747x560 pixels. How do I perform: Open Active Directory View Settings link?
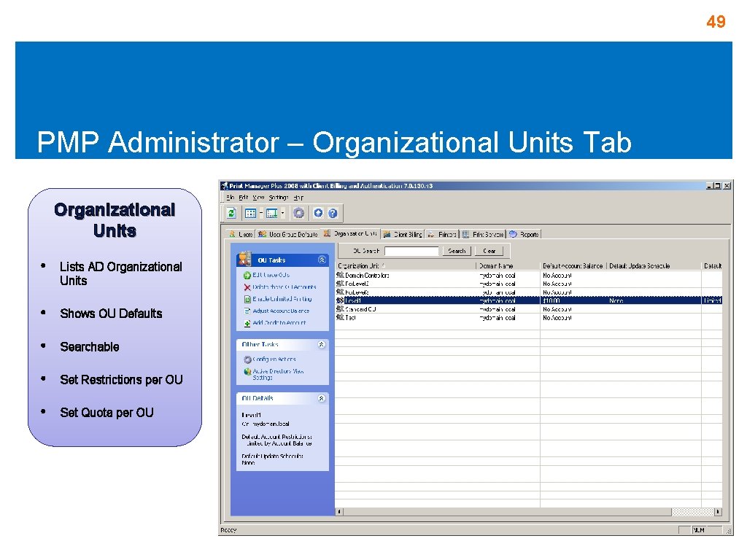tap(278, 374)
